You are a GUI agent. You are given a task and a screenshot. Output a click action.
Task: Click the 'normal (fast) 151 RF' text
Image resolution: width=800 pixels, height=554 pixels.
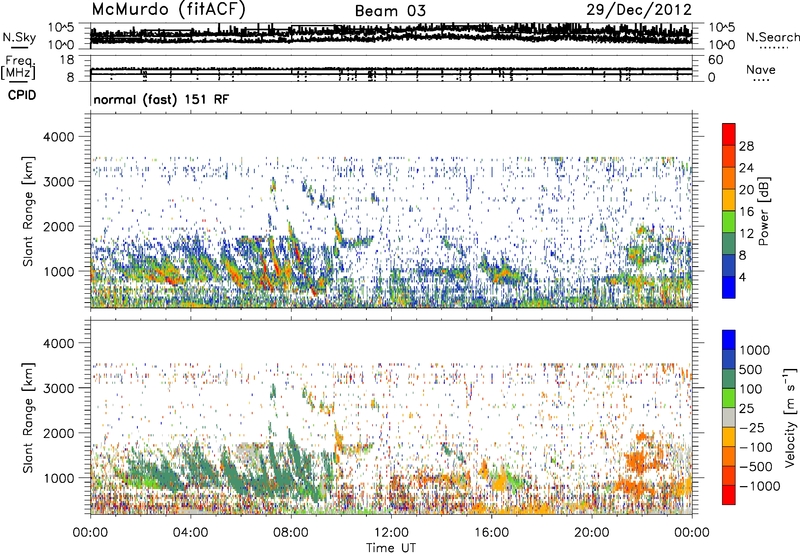161,99
